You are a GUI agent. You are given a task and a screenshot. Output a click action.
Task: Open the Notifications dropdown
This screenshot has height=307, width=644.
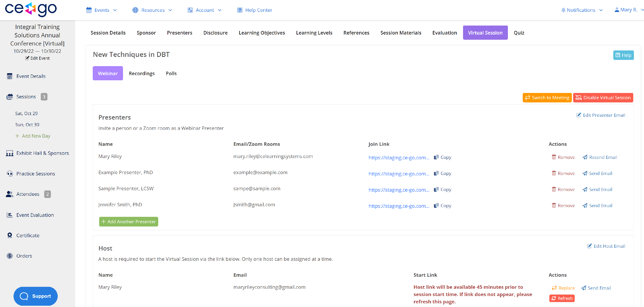[582, 10]
